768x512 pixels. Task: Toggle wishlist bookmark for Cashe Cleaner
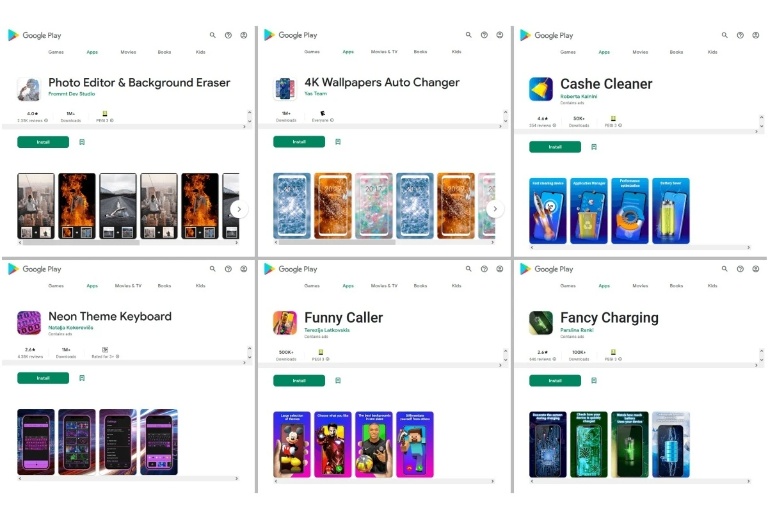coord(594,147)
